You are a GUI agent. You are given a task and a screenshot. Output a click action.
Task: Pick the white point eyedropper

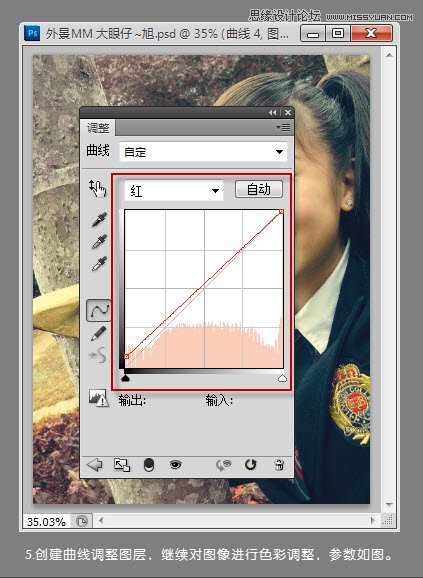(99, 264)
